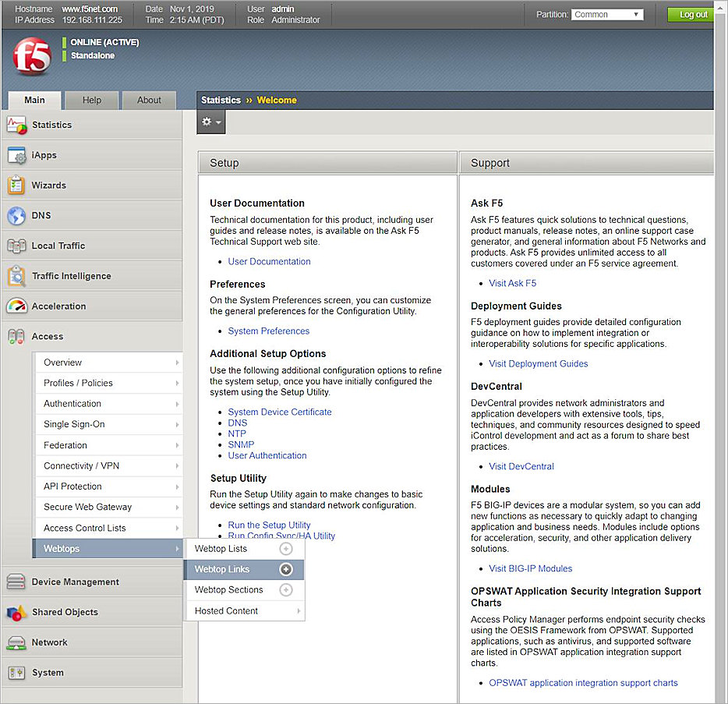
Task: Click the Wizards icon in sidebar
Action: tap(19, 186)
